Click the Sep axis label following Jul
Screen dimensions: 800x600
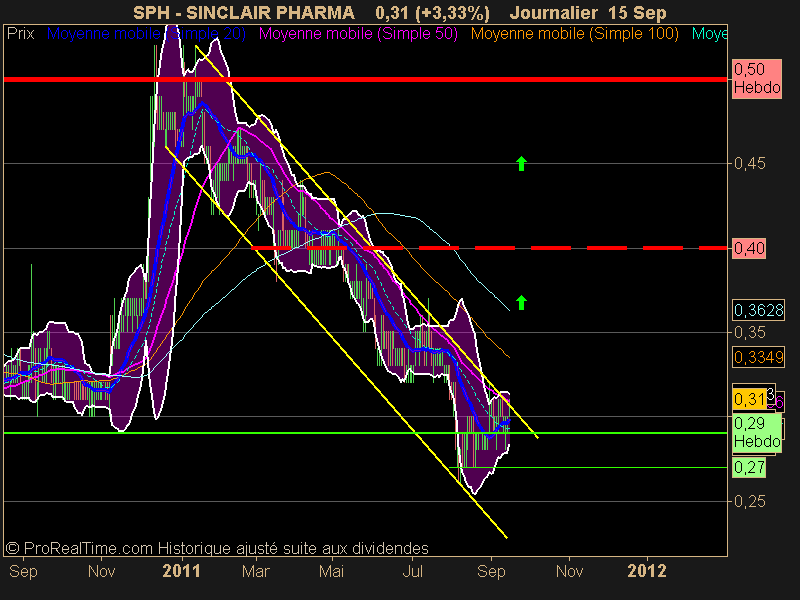click(491, 571)
